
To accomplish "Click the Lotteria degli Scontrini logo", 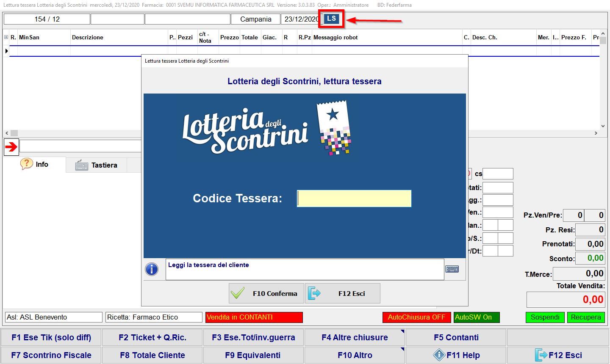I will (267, 128).
